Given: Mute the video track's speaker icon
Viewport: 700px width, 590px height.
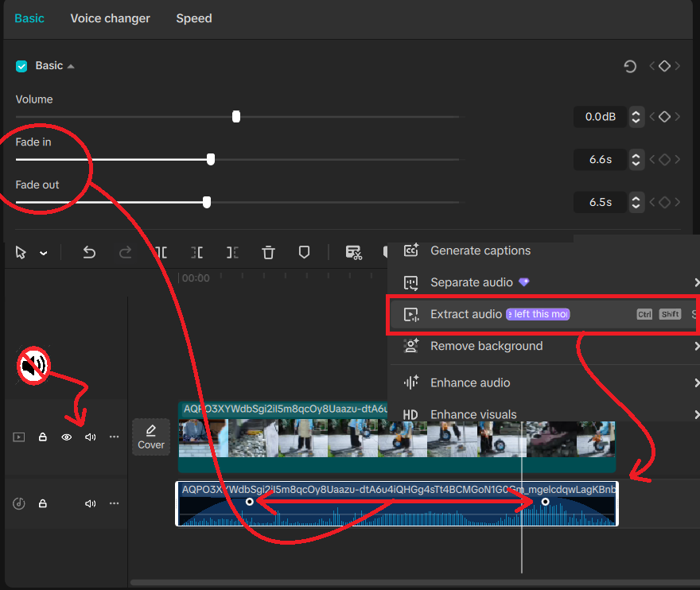Looking at the screenshot, I should (x=91, y=437).
